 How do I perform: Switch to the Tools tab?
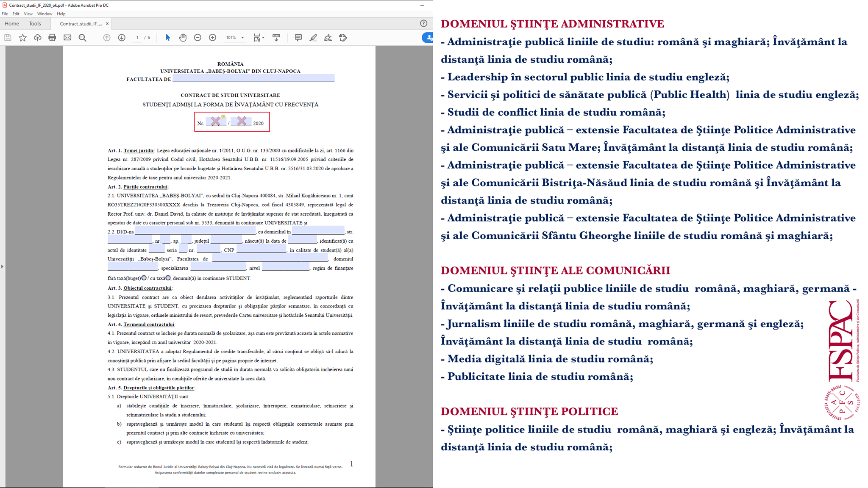pos(35,24)
